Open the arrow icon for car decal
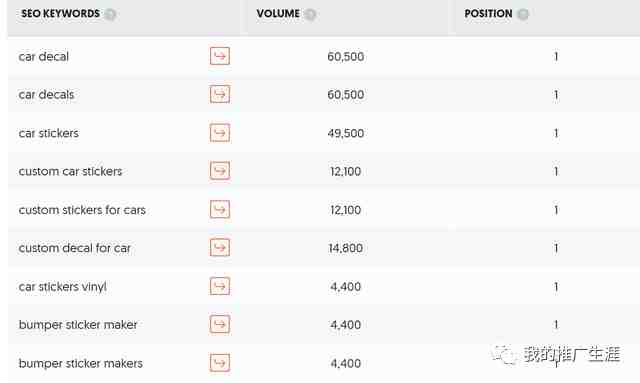The height and width of the screenshot is (383, 640). (220, 56)
